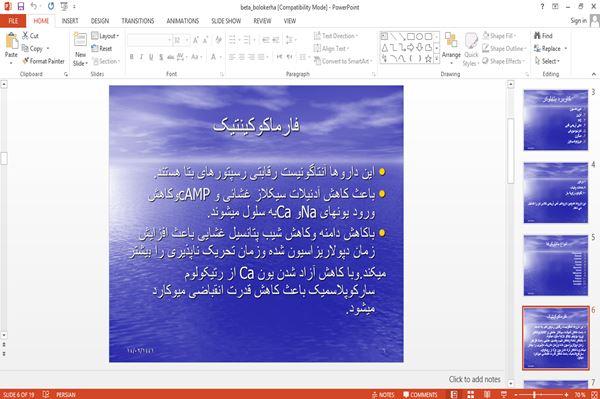Toggle Strikethrough formatting
The image size is (600, 399).
(x=171, y=57)
